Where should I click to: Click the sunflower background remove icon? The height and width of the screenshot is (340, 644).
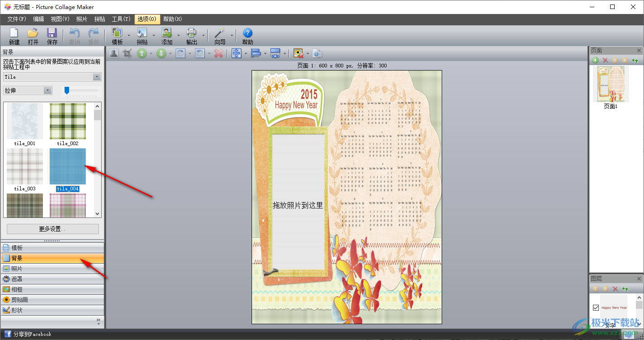[x=298, y=53]
